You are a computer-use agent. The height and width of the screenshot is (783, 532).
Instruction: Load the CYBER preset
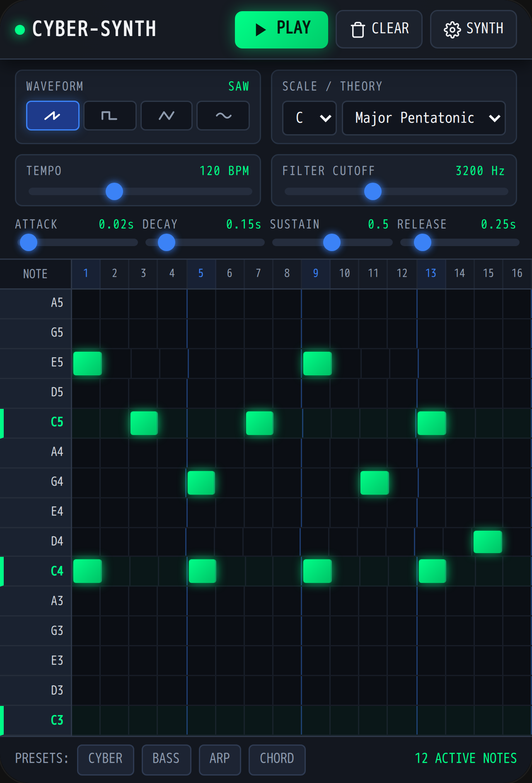(106, 760)
